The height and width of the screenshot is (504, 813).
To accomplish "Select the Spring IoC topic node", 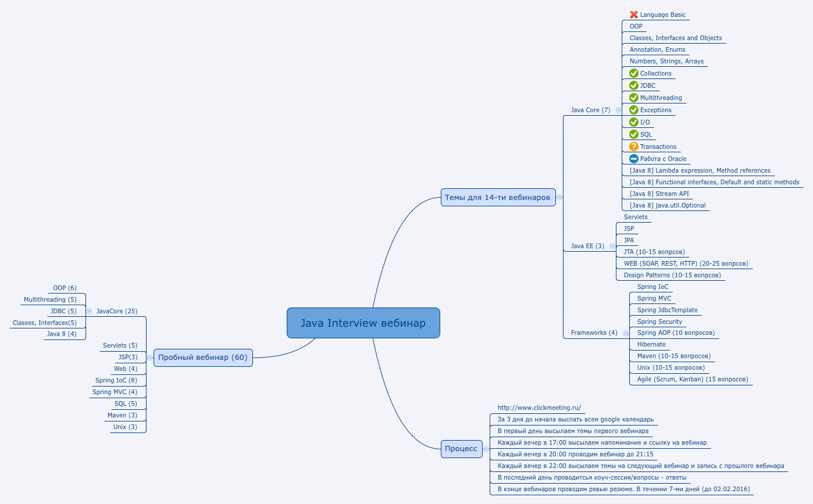I will 652,287.
